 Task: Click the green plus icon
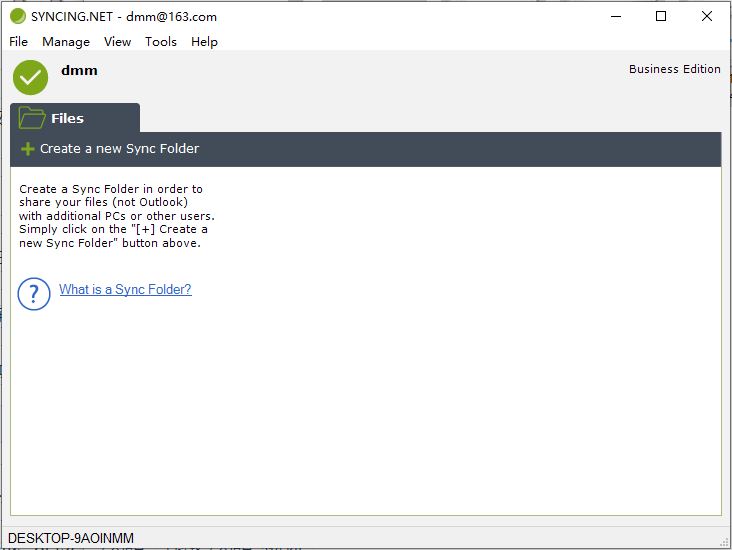coord(28,149)
